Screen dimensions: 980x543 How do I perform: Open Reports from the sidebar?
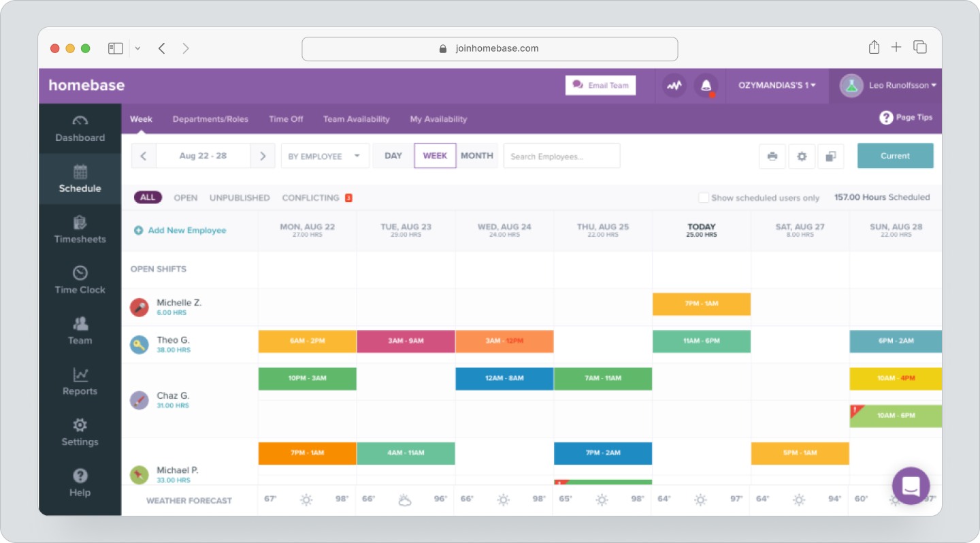pos(80,382)
